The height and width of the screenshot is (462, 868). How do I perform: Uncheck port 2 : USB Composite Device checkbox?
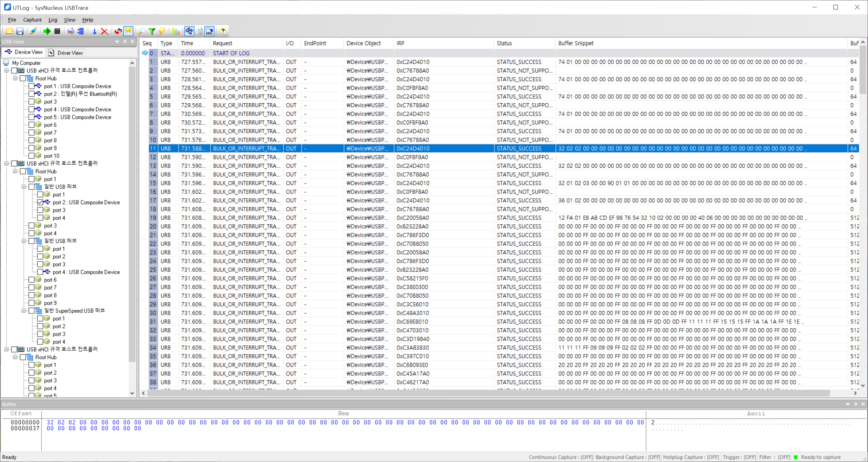(x=40, y=202)
